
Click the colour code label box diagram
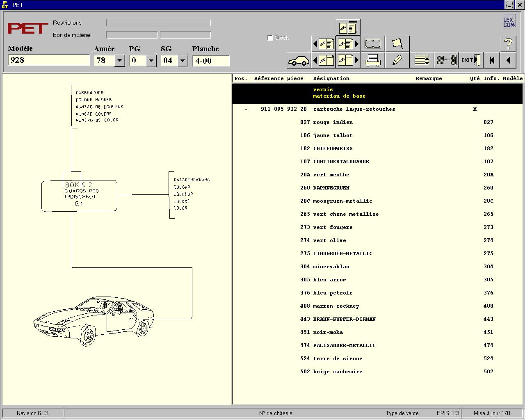(x=79, y=196)
